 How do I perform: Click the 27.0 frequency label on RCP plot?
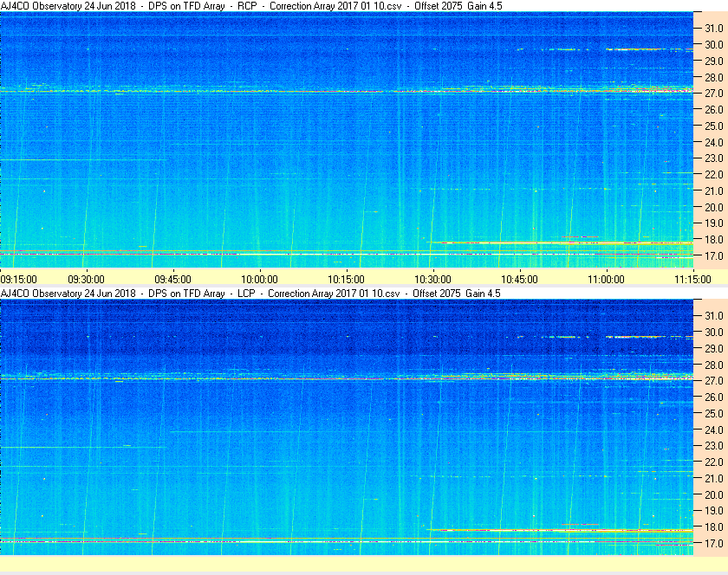pyautogui.click(x=714, y=94)
